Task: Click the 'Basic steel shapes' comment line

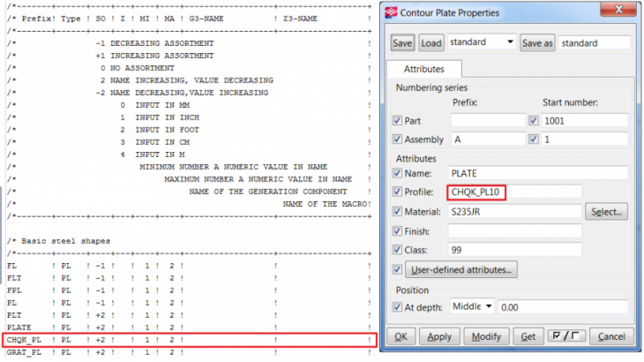Action: [59, 241]
